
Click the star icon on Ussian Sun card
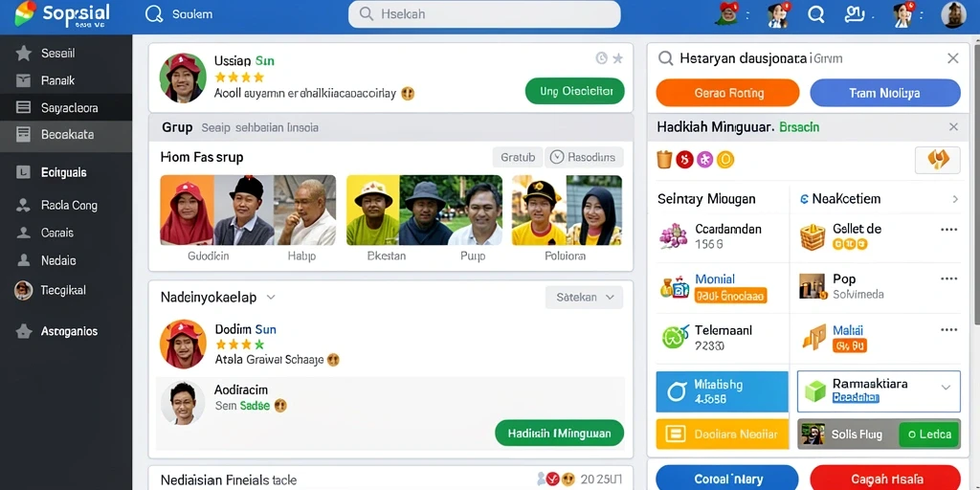coord(617,58)
